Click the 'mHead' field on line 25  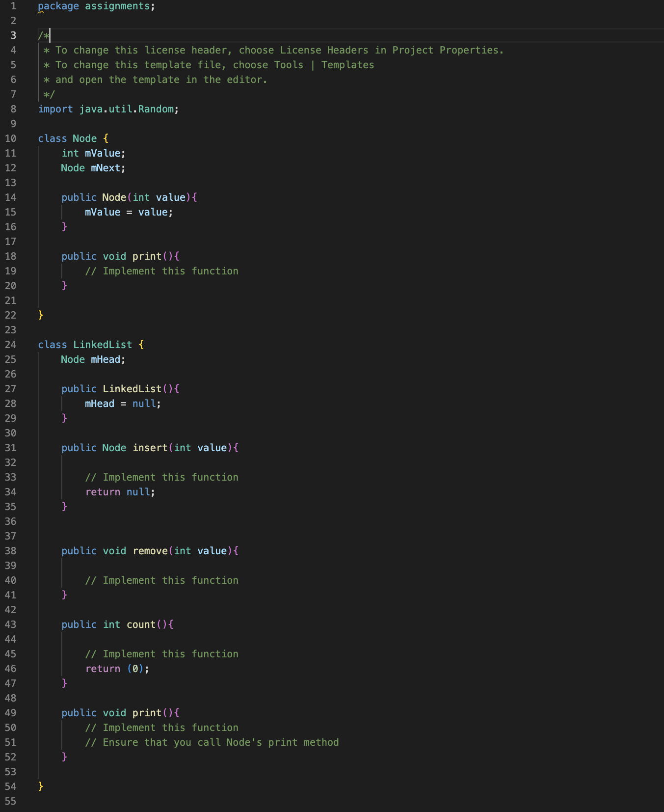pyautogui.click(x=106, y=359)
